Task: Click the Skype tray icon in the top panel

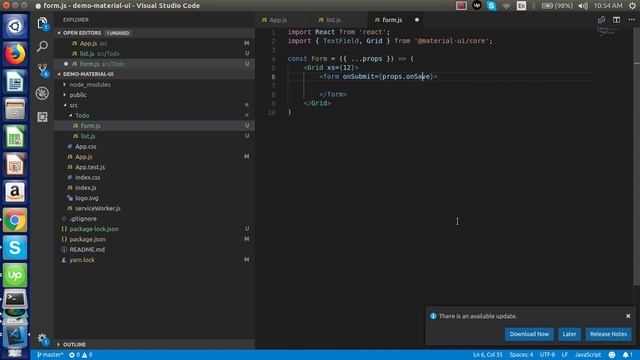Action: (491, 6)
